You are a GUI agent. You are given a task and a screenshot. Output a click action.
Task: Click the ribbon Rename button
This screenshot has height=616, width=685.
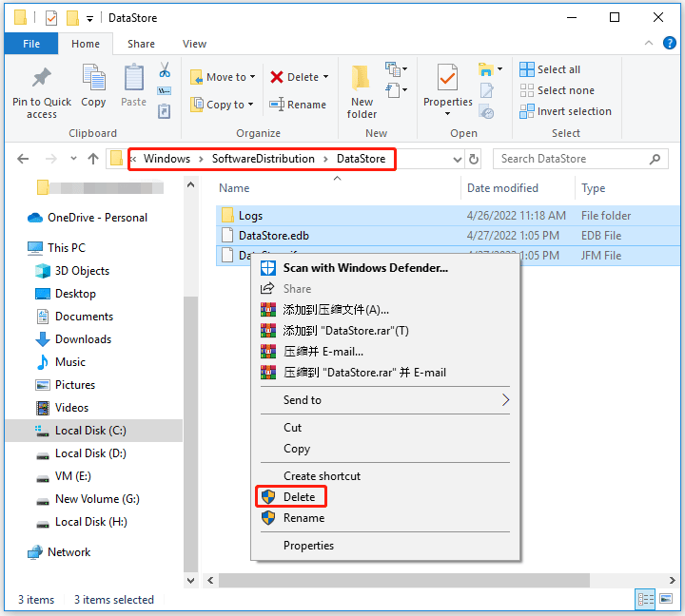pos(298,105)
